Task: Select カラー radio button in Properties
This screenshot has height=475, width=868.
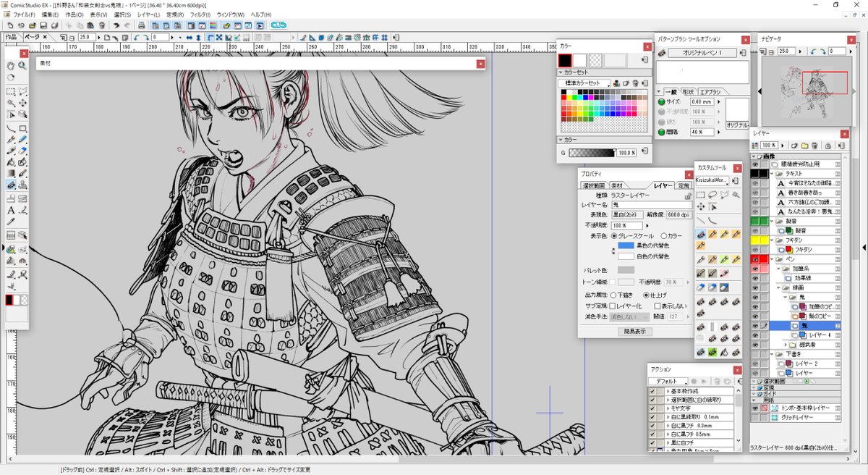Action: (x=664, y=236)
